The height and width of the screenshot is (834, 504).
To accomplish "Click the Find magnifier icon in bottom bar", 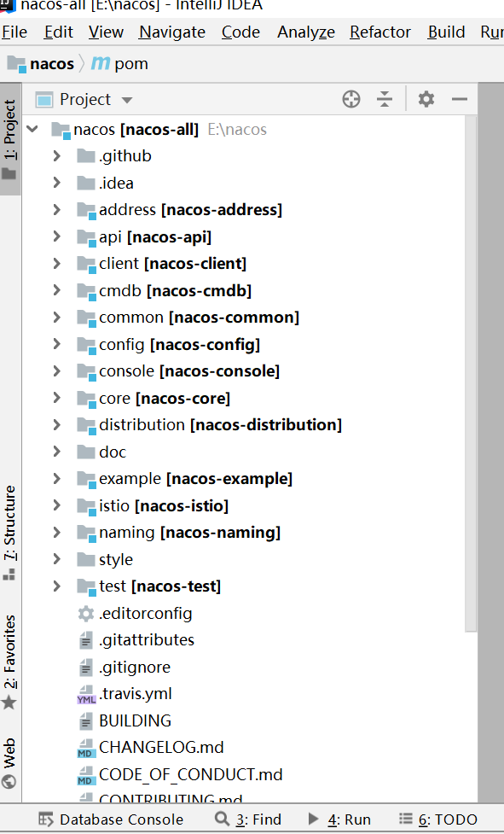I will pyautogui.click(x=222, y=819).
